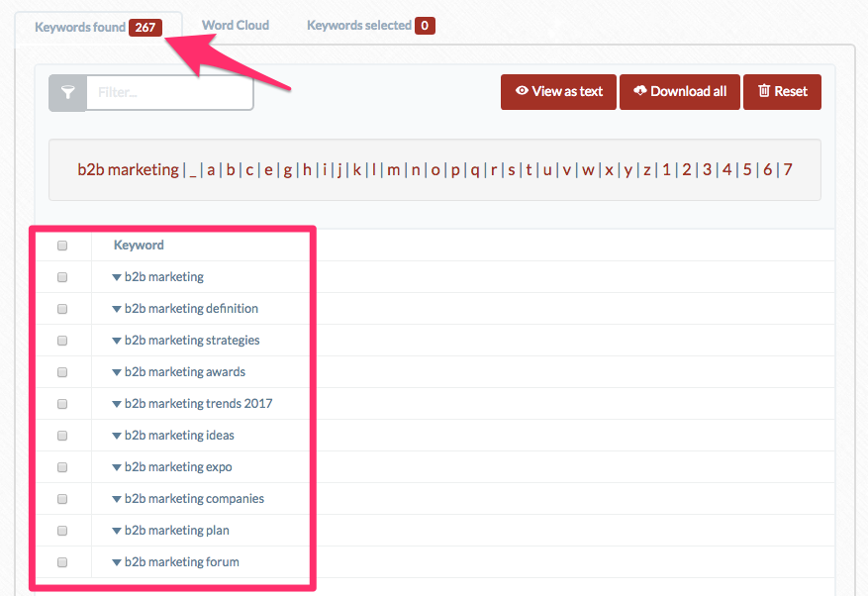Select letter w in the index
868x596 pixels.
coord(588,170)
